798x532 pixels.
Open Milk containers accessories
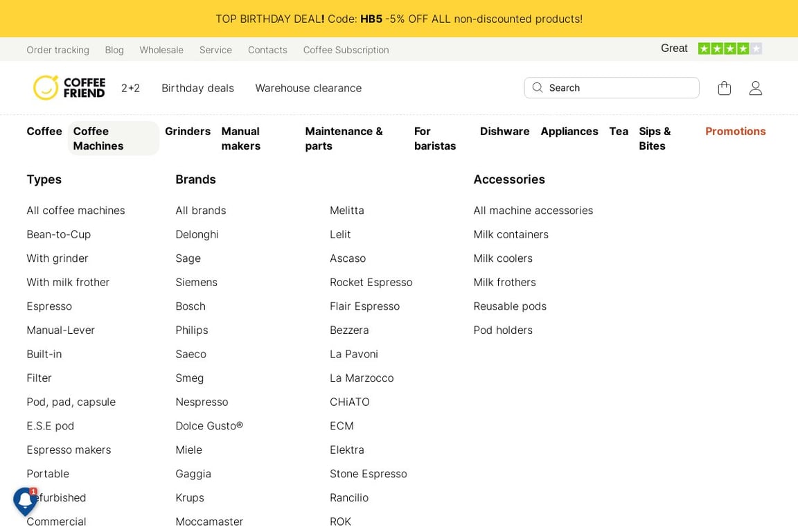click(511, 234)
